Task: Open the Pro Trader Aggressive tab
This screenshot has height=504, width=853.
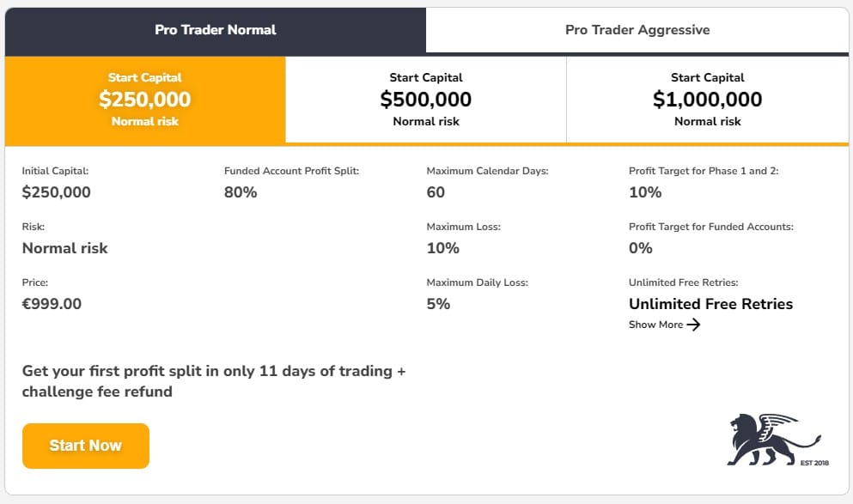Action: [637, 30]
